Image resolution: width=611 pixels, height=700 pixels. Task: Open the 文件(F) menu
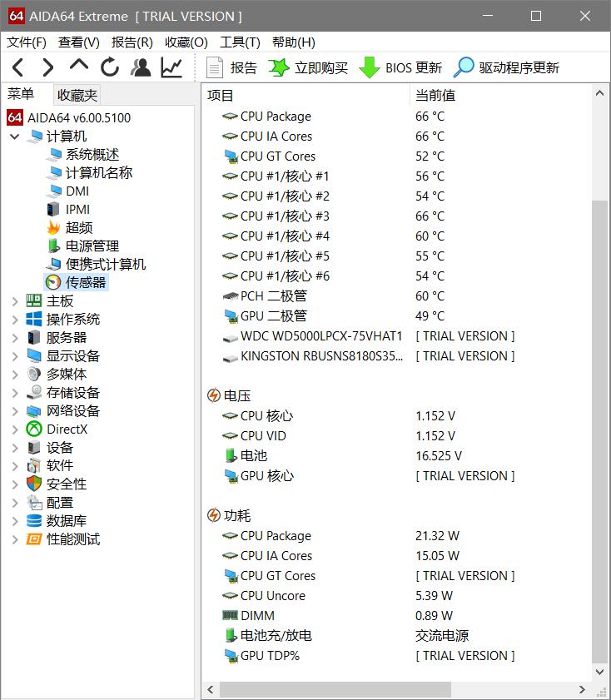27,42
